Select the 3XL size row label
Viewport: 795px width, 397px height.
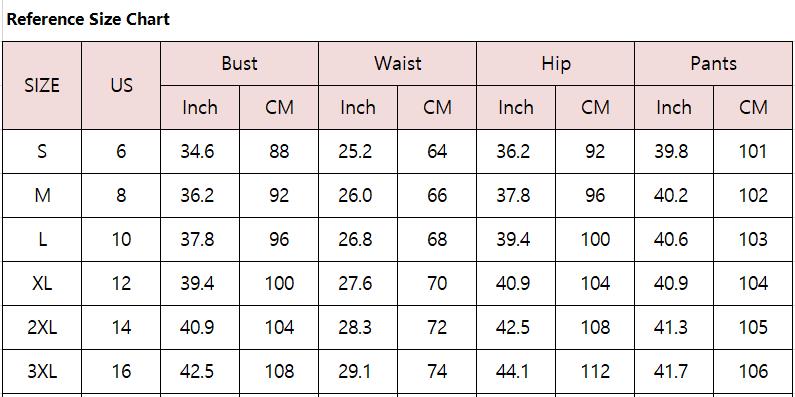click(x=42, y=371)
